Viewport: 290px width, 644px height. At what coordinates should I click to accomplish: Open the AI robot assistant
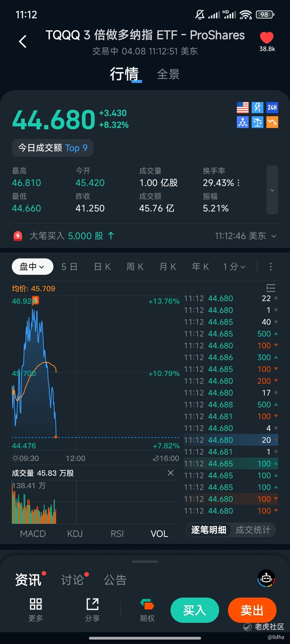point(266,578)
